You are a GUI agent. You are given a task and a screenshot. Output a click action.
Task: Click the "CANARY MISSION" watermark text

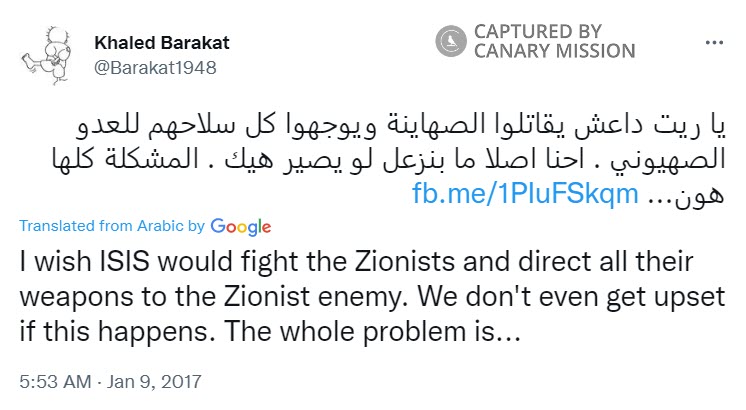(554, 51)
